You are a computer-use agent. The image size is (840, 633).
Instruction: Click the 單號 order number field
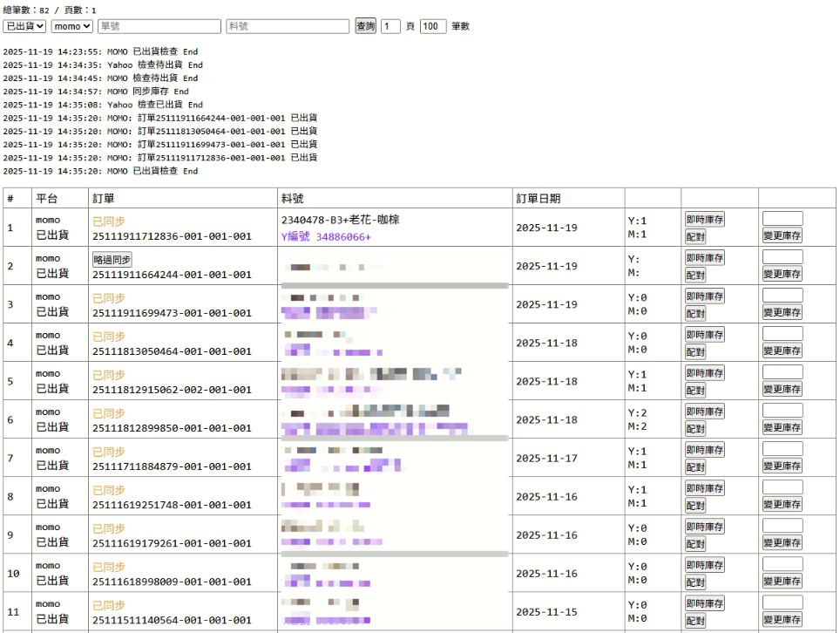click(159, 26)
